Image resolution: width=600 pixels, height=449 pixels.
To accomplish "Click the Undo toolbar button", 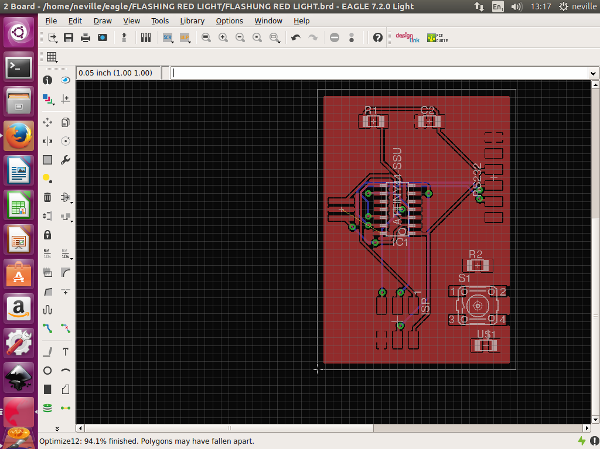I will (295, 38).
